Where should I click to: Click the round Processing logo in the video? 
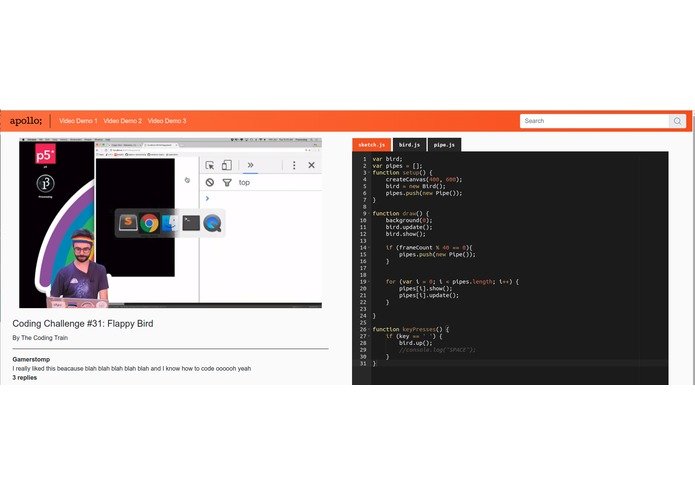(x=45, y=183)
